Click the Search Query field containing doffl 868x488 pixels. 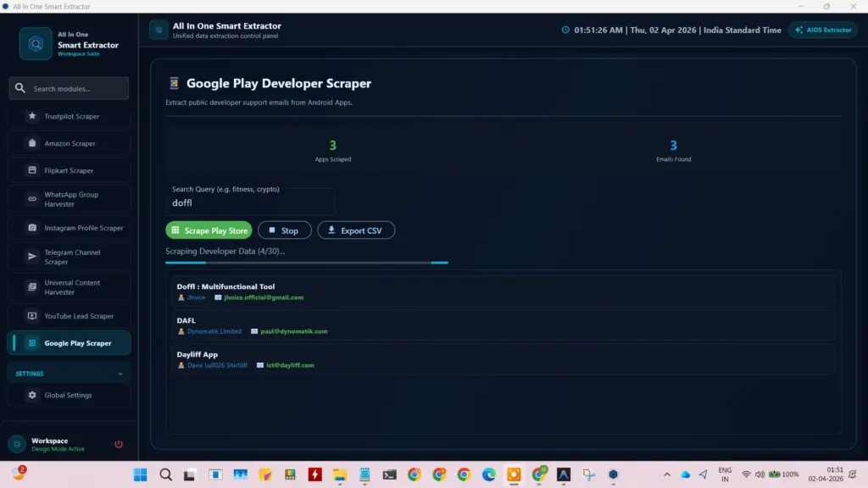click(250, 202)
